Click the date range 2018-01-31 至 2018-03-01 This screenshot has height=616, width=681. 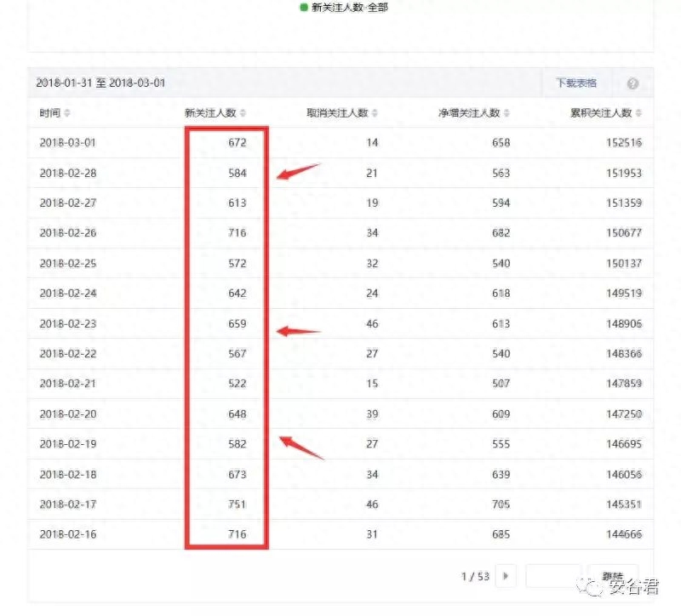100,83
